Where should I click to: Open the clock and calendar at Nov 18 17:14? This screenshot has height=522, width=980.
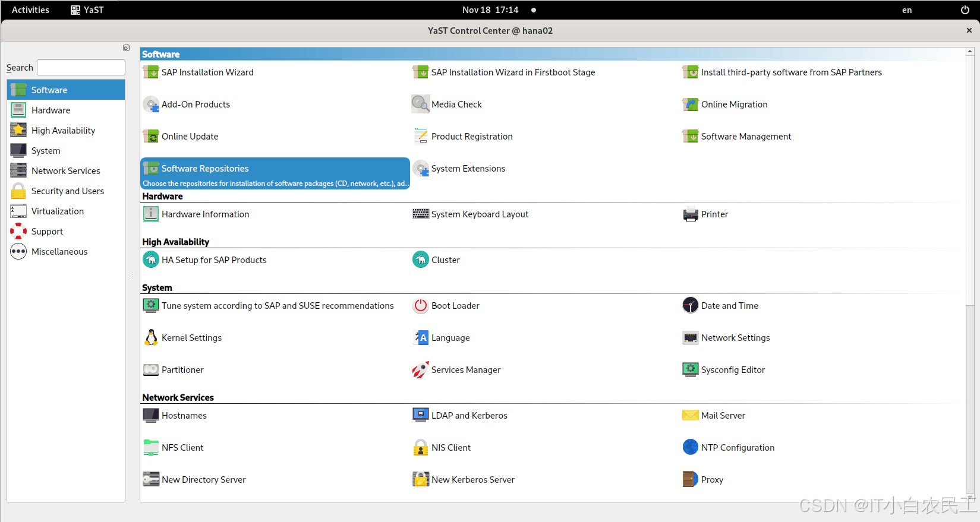tap(490, 10)
